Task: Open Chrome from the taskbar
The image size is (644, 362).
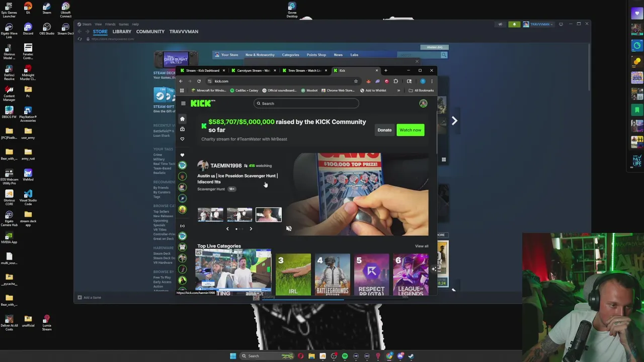Action: (389, 356)
